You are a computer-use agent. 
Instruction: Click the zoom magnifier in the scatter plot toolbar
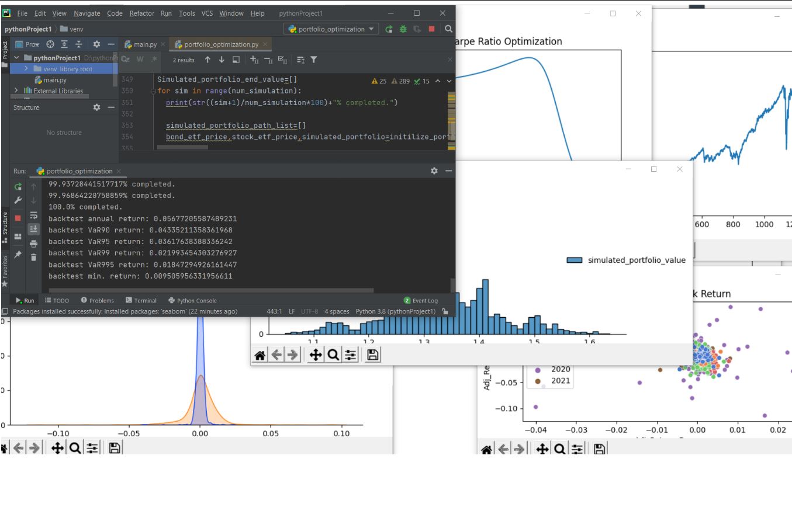tap(559, 448)
